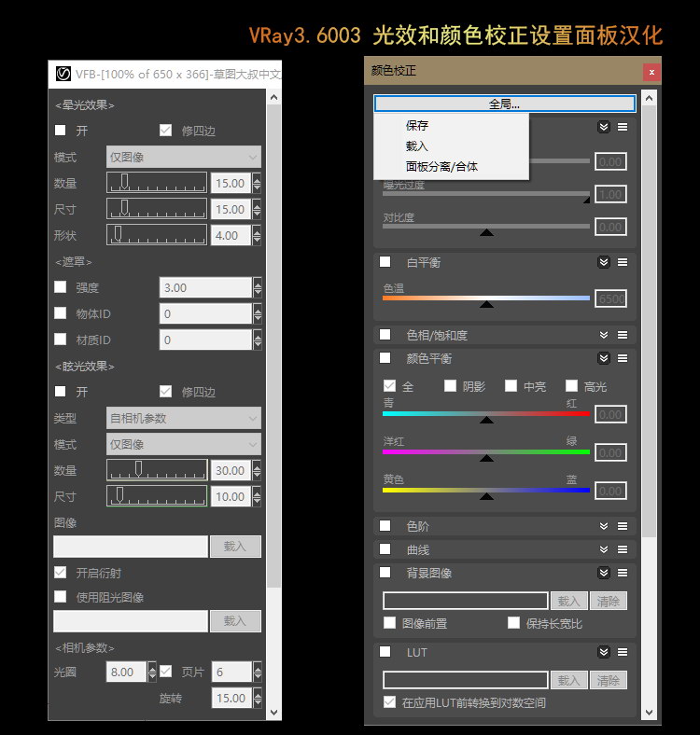Click 载入 button in LUT section
Image resolution: width=700 pixels, height=735 pixels.
[568, 680]
